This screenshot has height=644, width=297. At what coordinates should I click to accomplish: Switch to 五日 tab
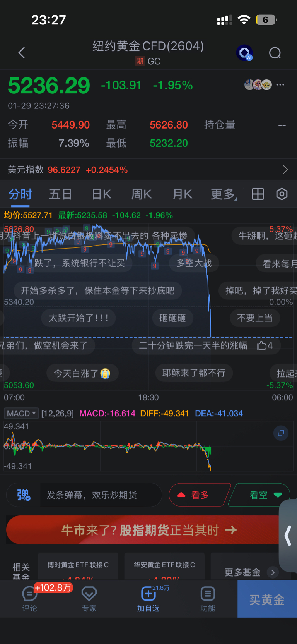tap(60, 194)
